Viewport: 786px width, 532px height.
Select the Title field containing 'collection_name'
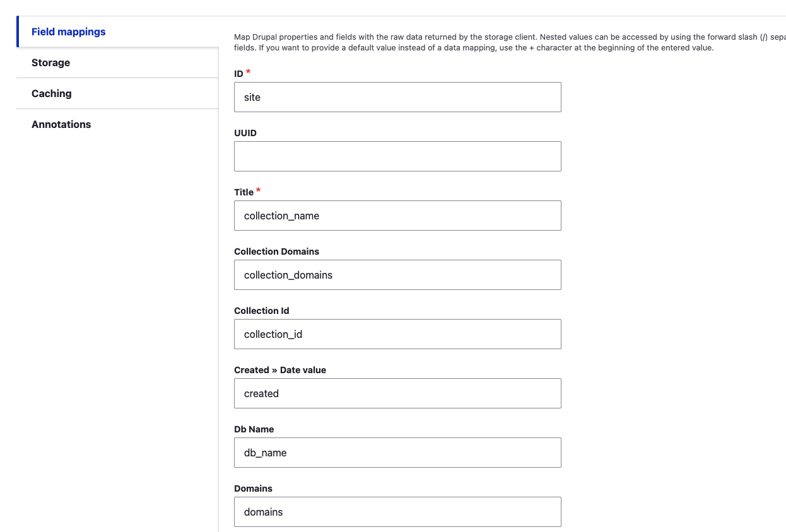pos(397,216)
